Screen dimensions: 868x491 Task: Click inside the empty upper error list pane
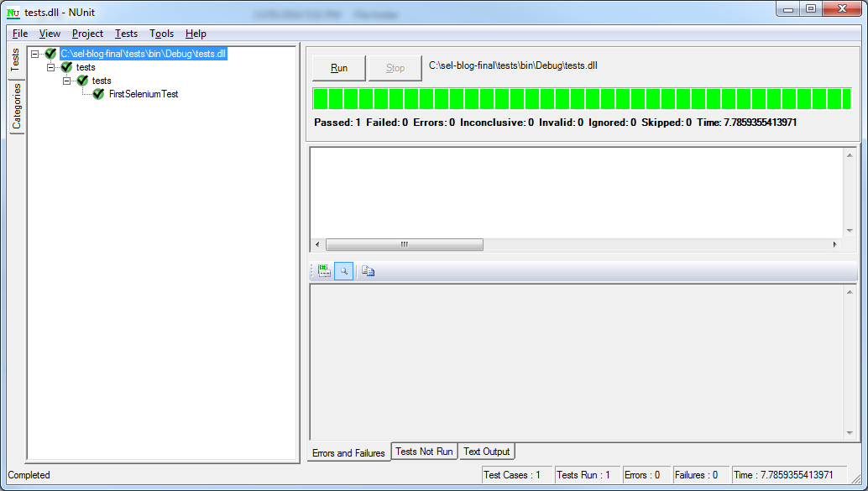point(576,193)
